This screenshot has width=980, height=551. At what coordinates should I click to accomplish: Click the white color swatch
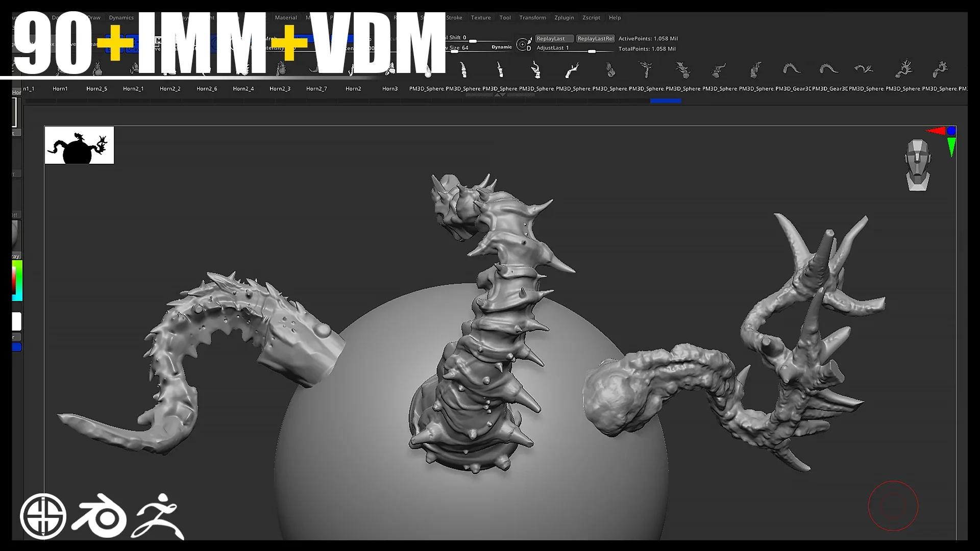tap(16, 321)
